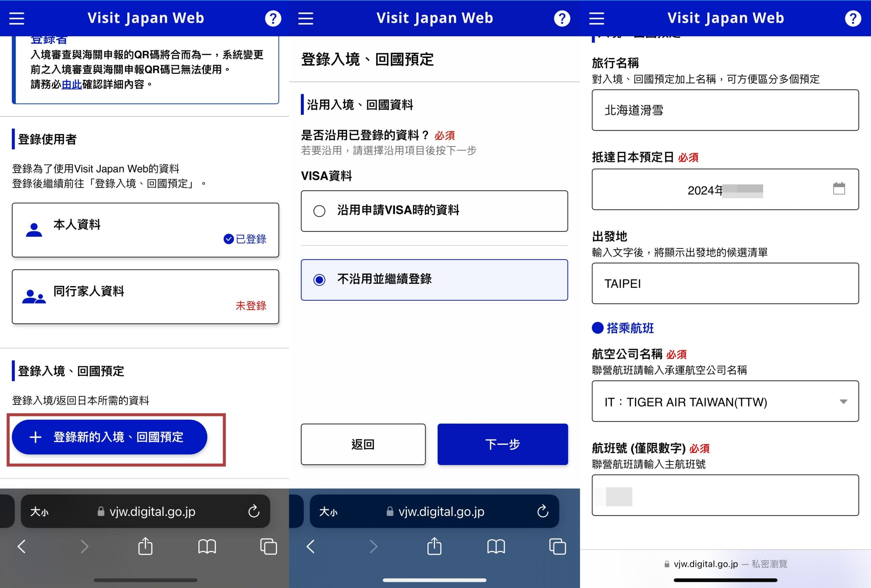
Task: Tap 大小 text size menu in middle Safari
Action: tap(328, 511)
